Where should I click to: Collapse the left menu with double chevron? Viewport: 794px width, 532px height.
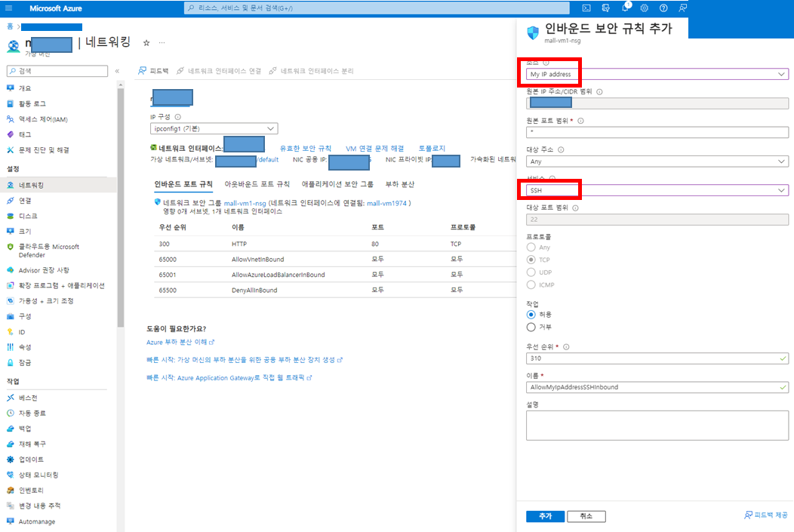(117, 71)
